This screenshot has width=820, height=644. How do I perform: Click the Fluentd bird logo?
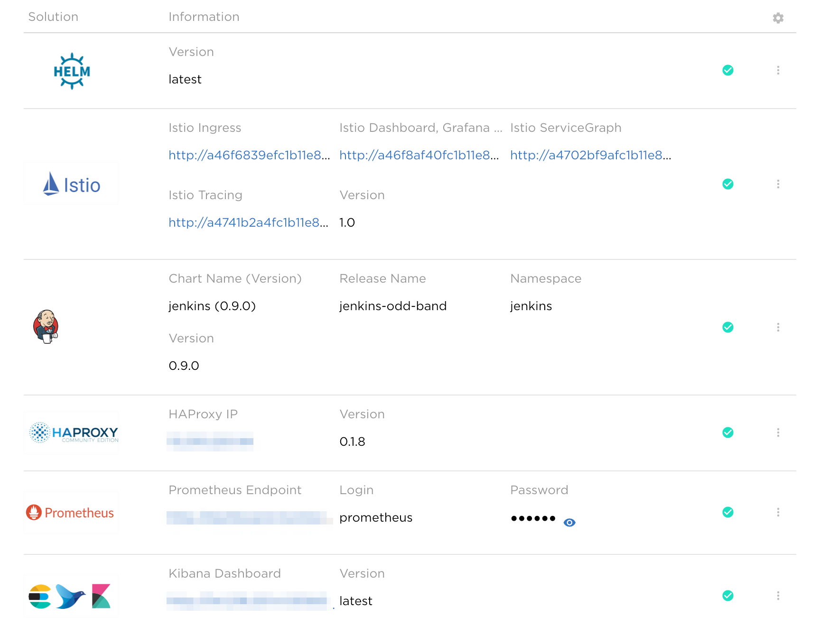[x=70, y=596]
